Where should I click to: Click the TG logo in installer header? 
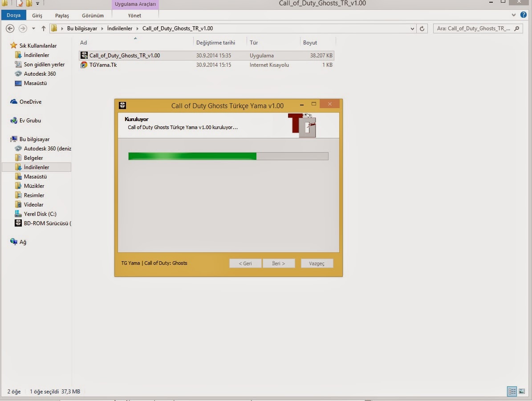tap(302, 125)
